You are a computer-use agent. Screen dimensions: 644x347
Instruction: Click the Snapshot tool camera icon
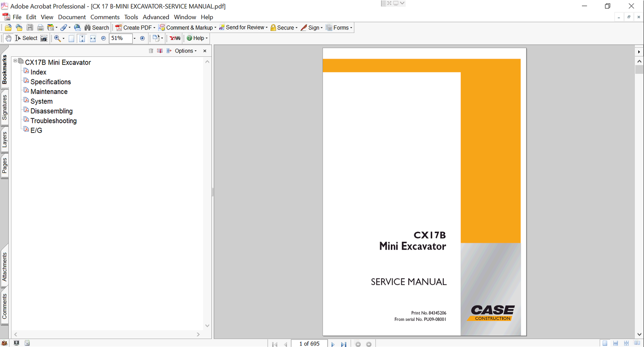(x=44, y=38)
